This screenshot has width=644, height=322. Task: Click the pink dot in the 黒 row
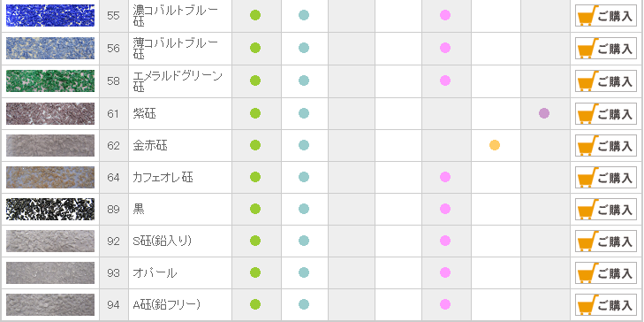(445, 209)
